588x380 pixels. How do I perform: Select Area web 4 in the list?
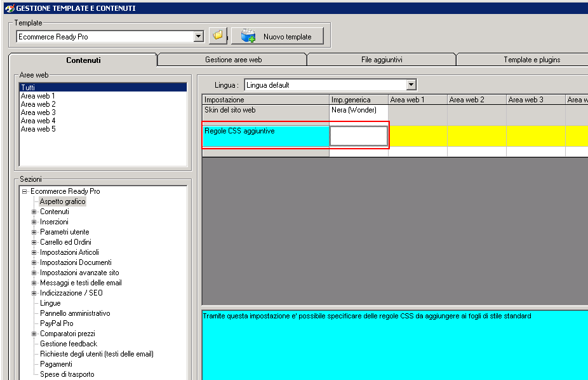point(38,120)
